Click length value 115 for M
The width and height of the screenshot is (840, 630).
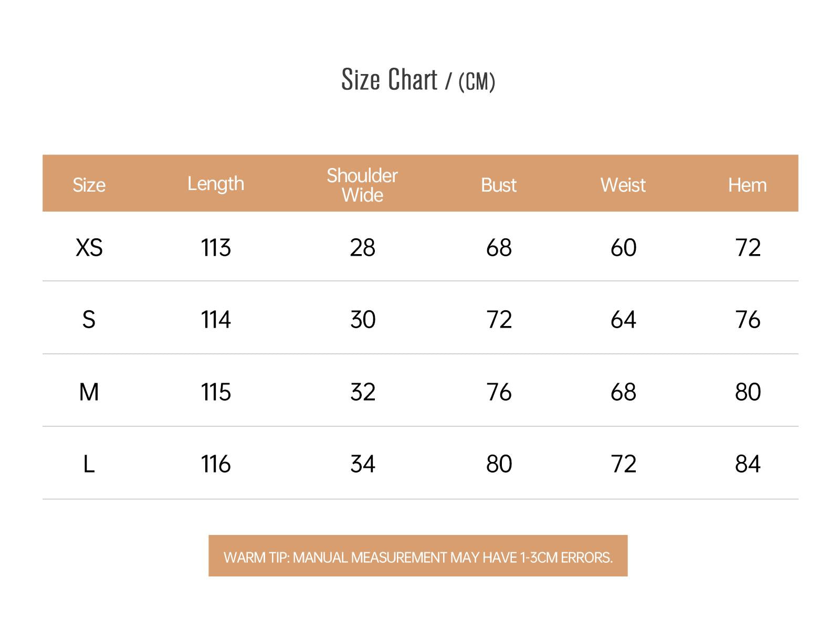click(216, 392)
